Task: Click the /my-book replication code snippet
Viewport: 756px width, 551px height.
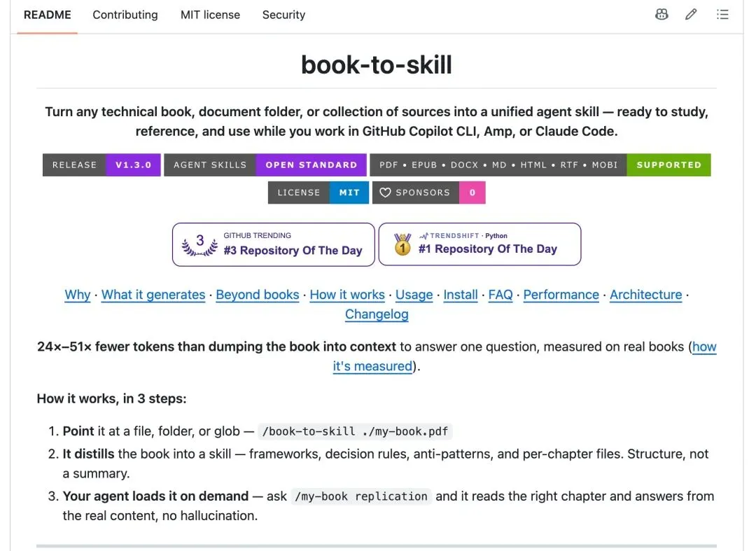Action: pos(360,496)
